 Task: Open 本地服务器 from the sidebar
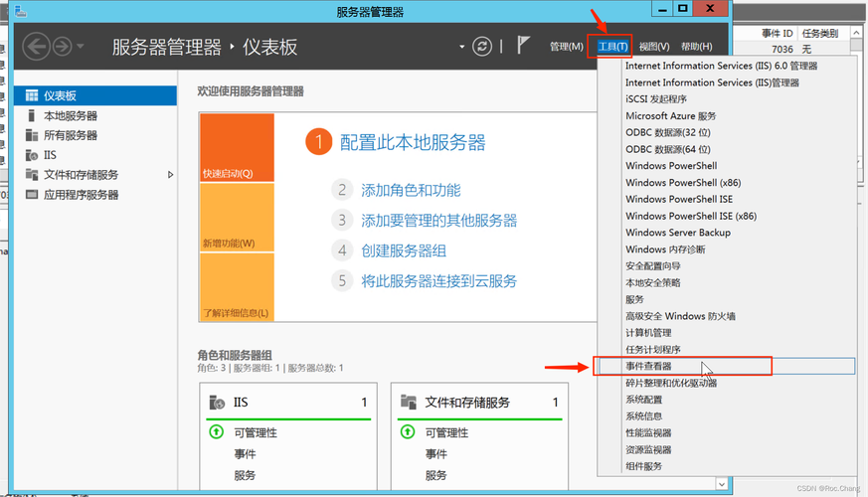[x=70, y=116]
